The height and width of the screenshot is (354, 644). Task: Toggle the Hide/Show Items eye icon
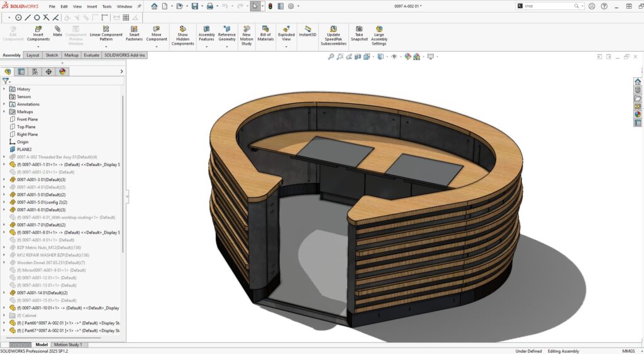[394, 57]
